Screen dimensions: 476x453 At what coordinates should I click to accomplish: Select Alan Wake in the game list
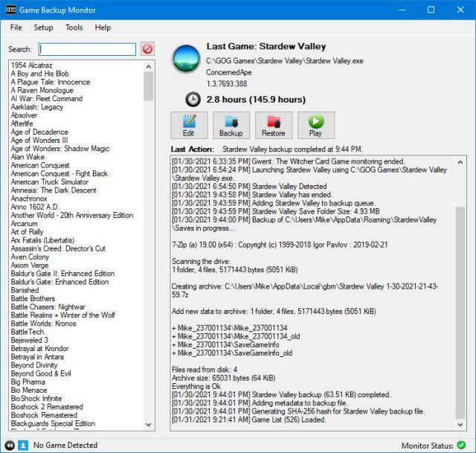pyautogui.click(x=28, y=157)
